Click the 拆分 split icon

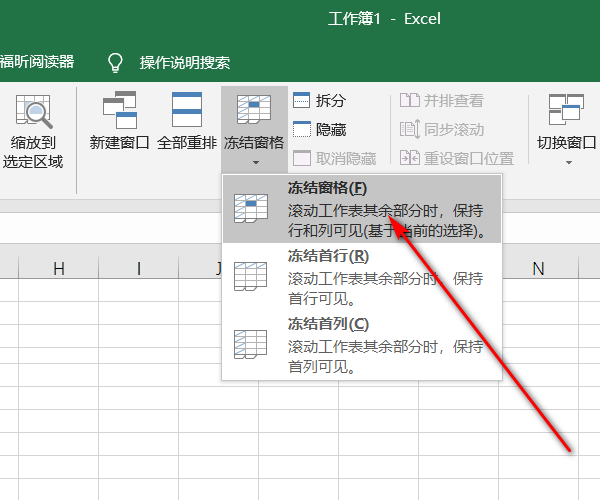pyautogui.click(x=302, y=100)
